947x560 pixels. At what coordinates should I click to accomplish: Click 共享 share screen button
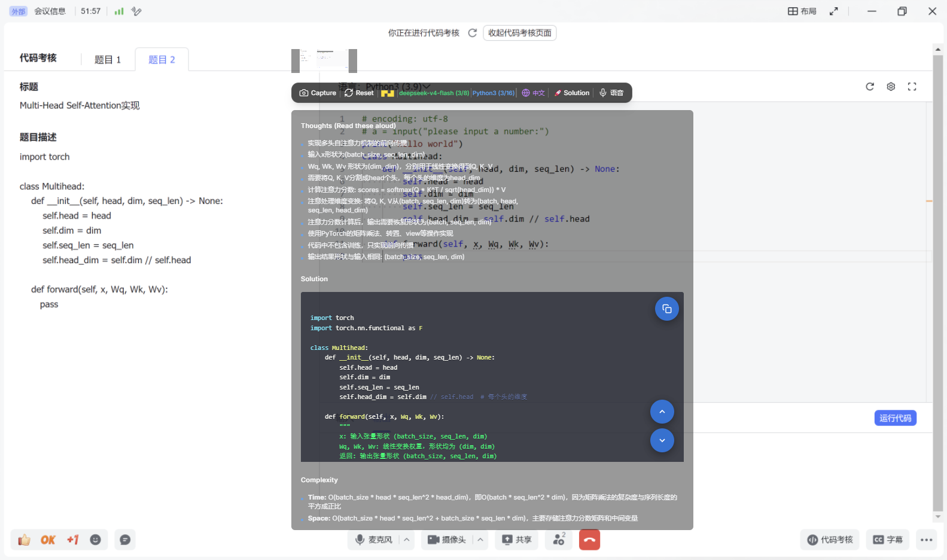517,540
